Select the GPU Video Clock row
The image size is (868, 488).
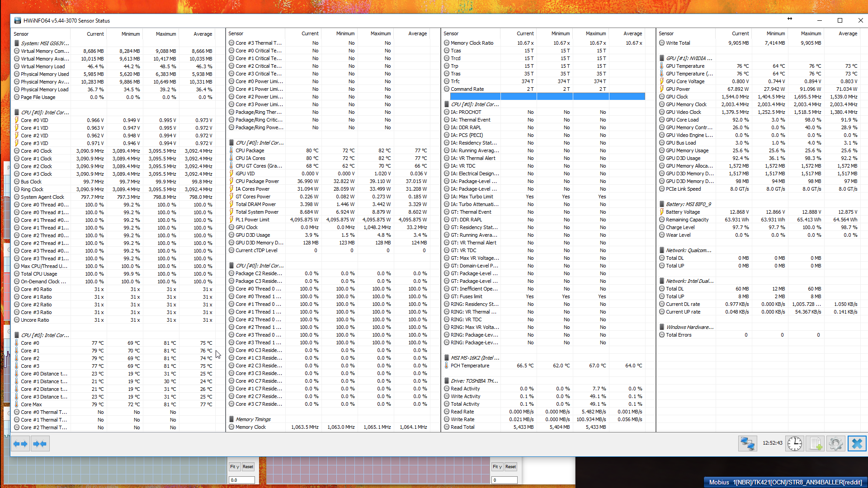759,112
